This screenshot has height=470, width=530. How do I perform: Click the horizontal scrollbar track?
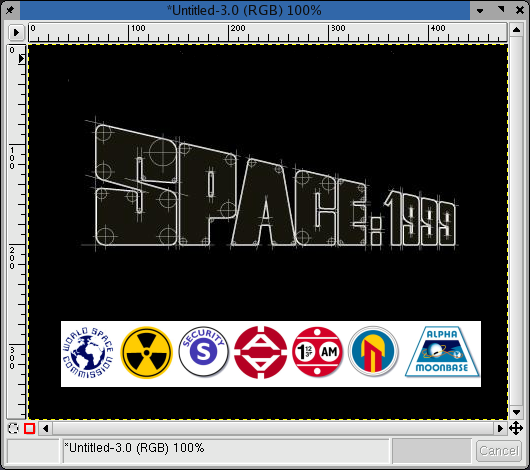(273, 429)
